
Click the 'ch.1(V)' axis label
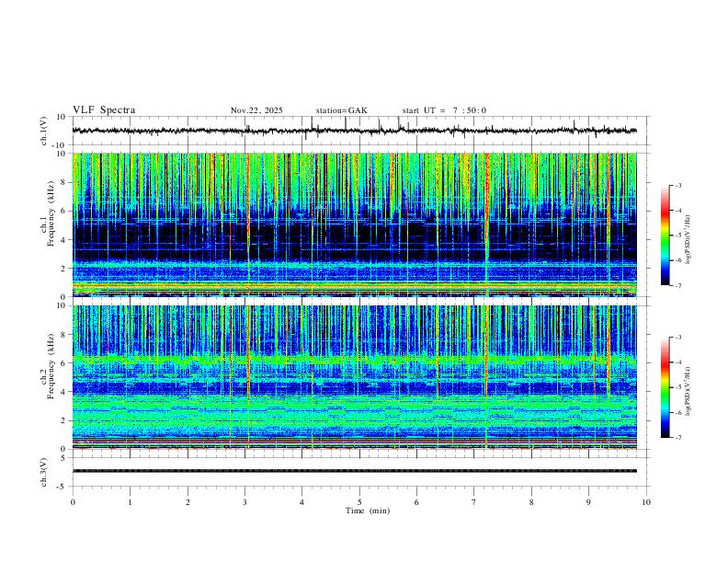(44, 131)
